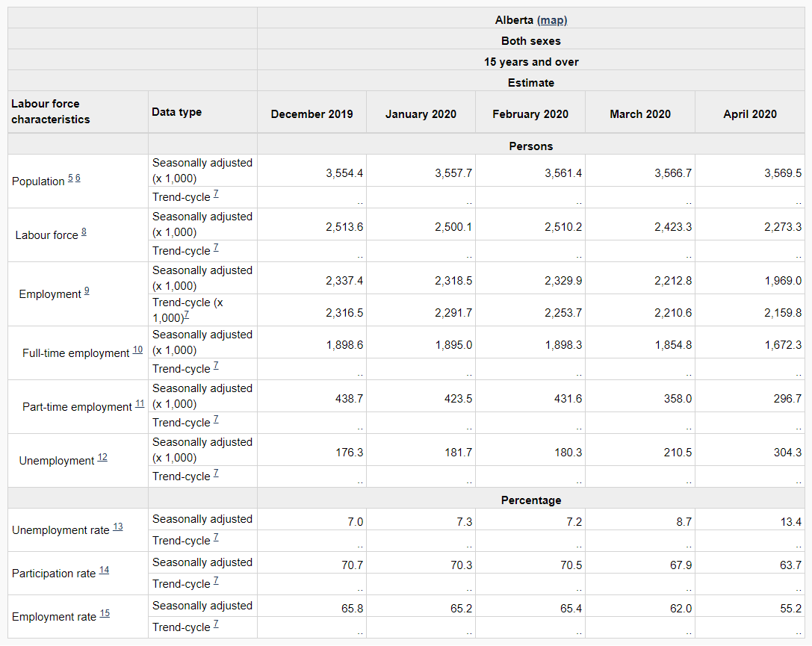Select Employment rate value 65.8
The image size is (812, 646).
(x=352, y=609)
